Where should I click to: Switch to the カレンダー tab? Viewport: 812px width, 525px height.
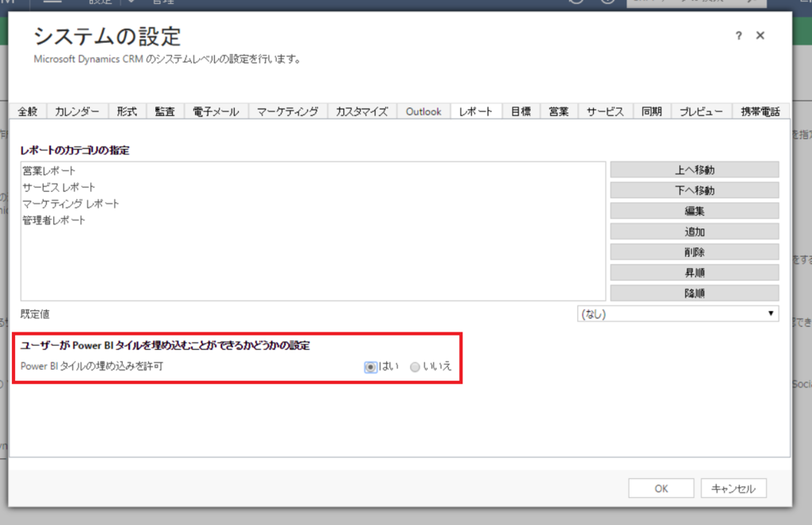[77, 111]
